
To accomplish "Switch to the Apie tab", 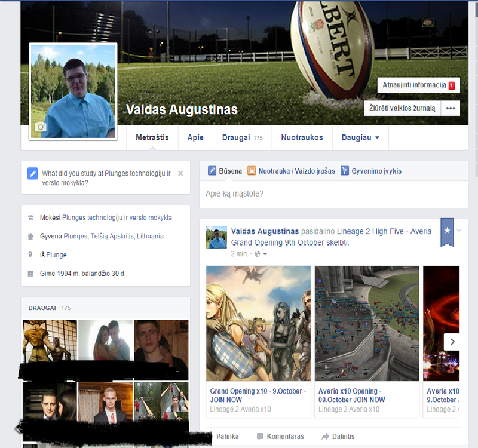I will tap(195, 137).
